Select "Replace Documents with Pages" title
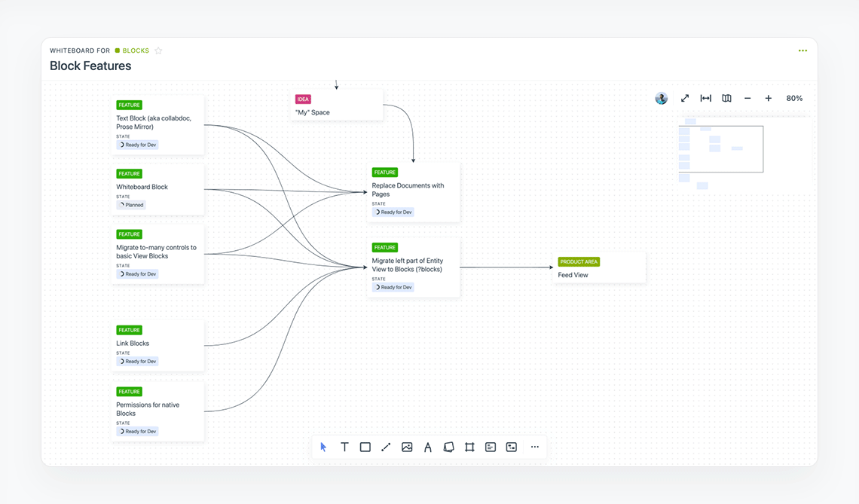Screen dimensions: 859x504 pyautogui.click(x=408, y=190)
